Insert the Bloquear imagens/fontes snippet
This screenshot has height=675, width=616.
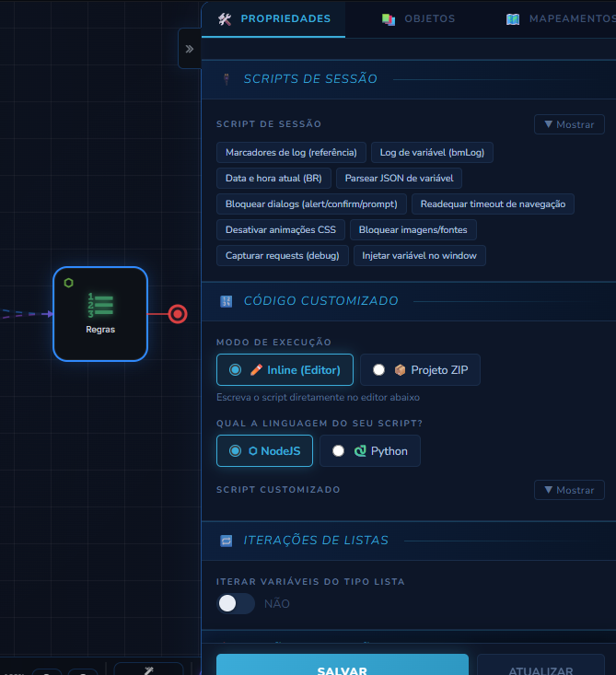[413, 230]
